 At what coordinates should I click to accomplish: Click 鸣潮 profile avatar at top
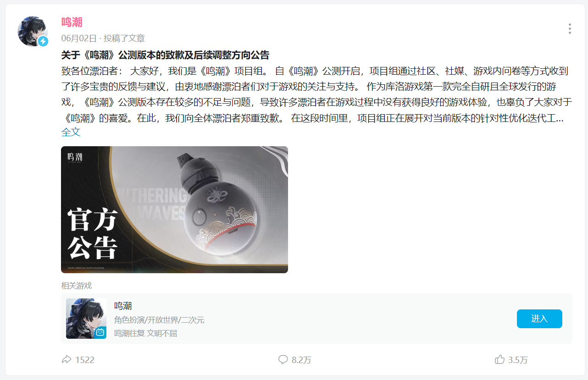coord(33,31)
